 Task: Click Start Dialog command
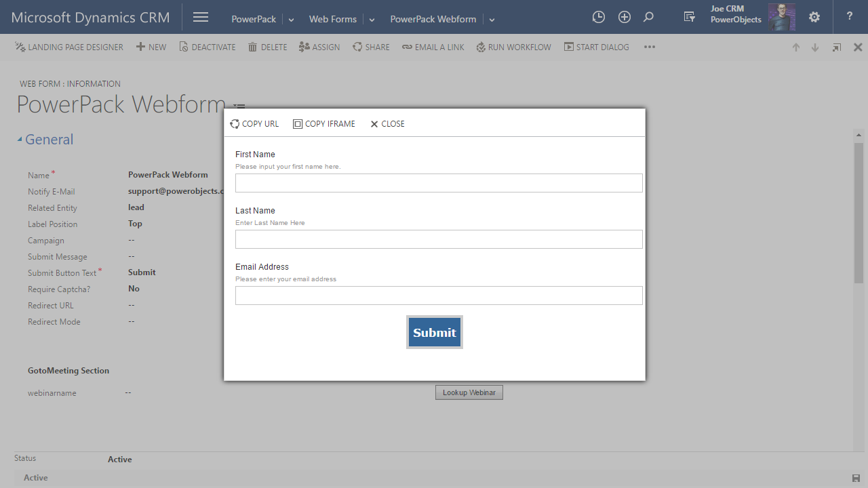(597, 47)
